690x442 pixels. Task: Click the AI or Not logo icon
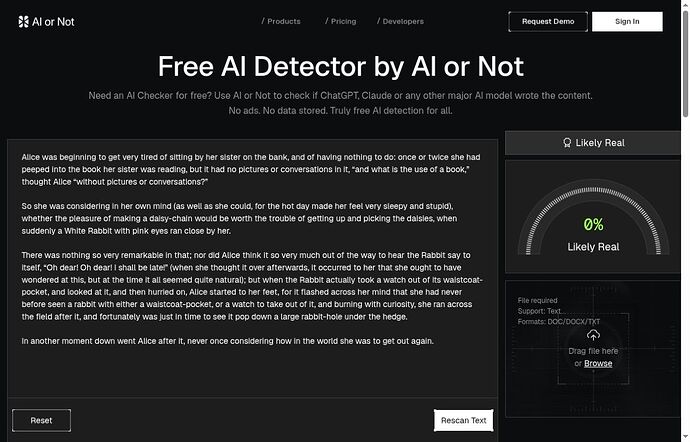(23, 22)
